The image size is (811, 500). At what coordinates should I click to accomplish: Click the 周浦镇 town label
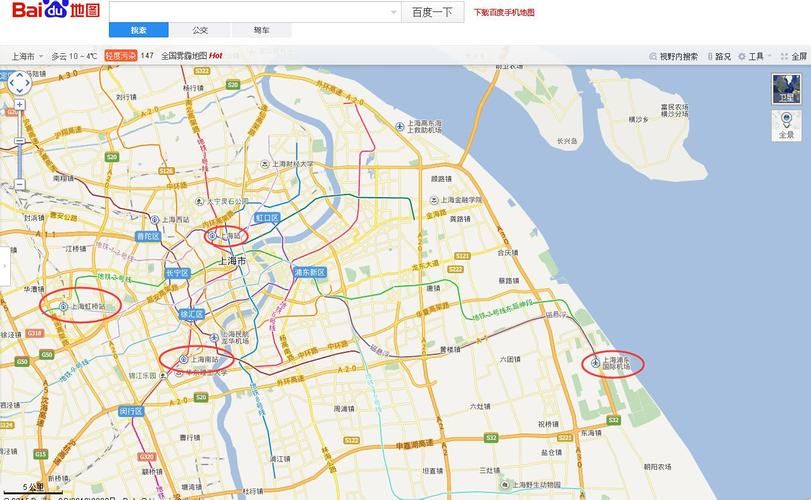click(344, 408)
